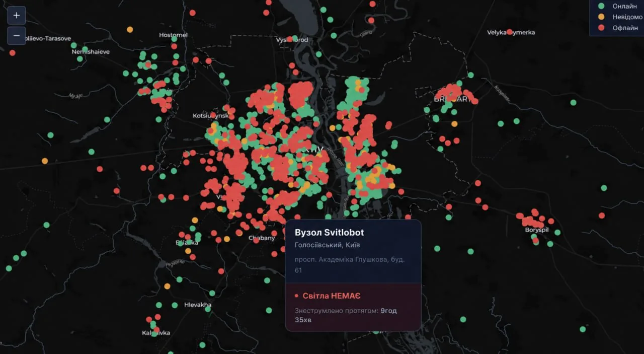Screen dimensions: 644x354
Task: Select the Невідомо legend entry
Action: coord(621,17)
